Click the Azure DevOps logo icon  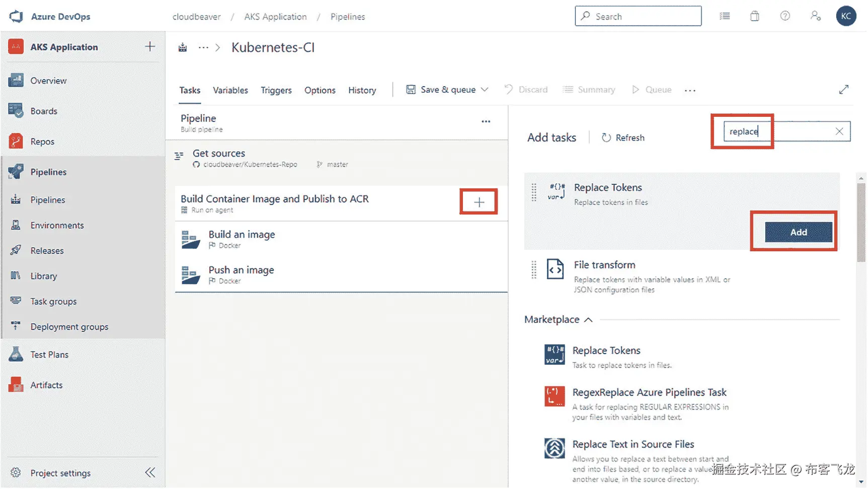pos(16,16)
